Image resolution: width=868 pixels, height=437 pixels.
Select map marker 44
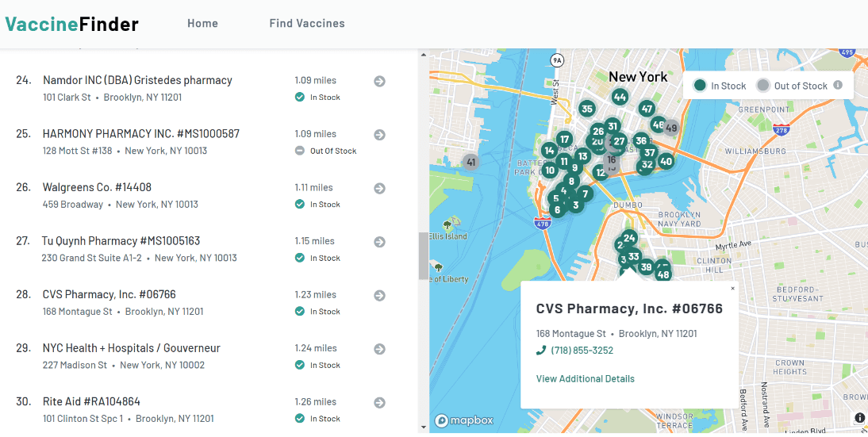[620, 98]
